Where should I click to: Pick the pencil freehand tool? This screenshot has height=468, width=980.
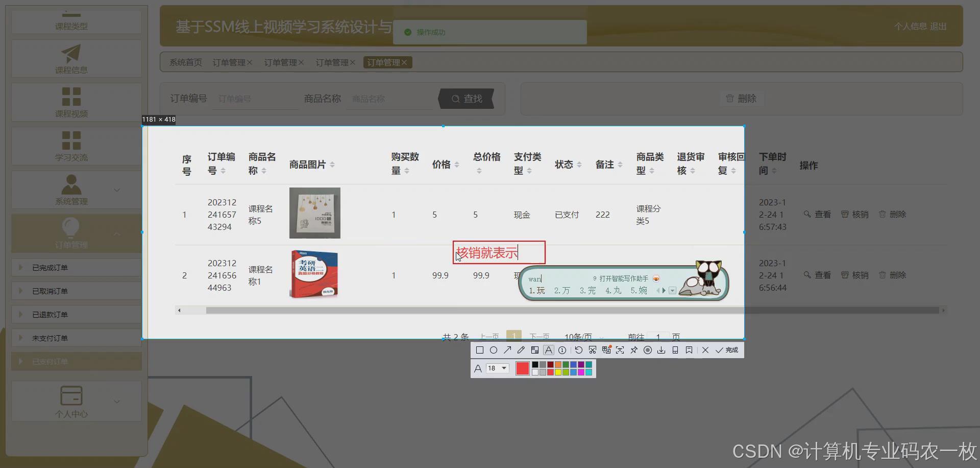pyautogui.click(x=521, y=350)
